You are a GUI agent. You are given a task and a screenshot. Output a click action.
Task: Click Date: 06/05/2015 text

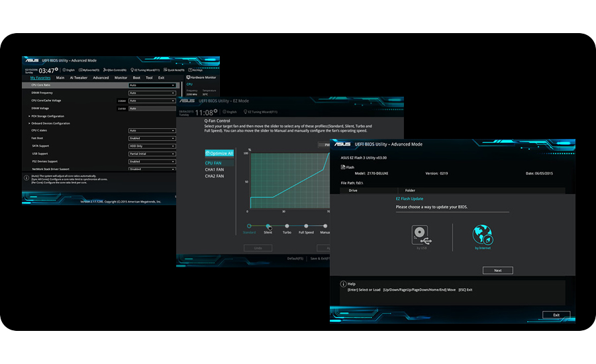point(539,173)
